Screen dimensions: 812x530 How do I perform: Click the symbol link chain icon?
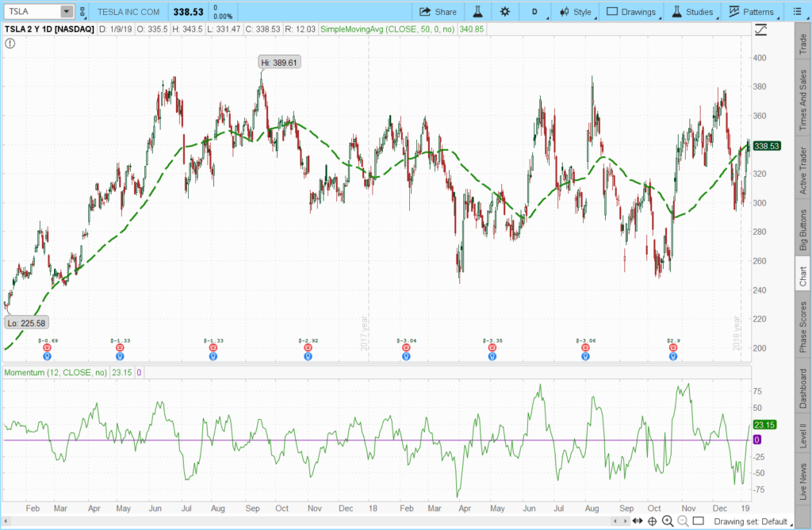pyautogui.click(x=82, y=12)
